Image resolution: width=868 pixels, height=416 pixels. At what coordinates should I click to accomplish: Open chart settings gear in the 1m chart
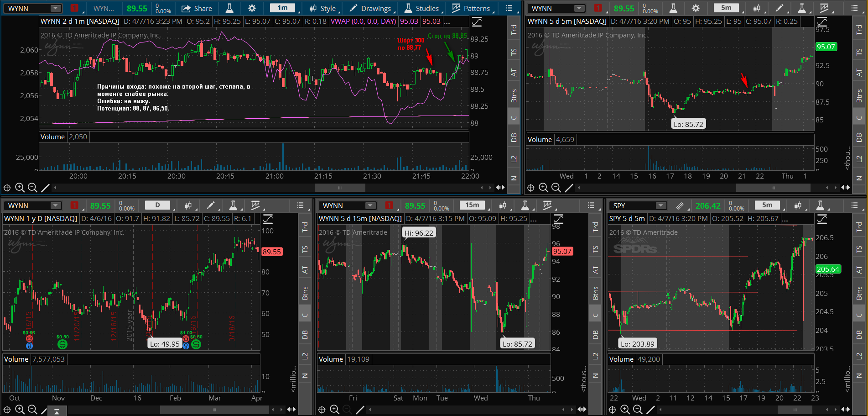point(252,8)
